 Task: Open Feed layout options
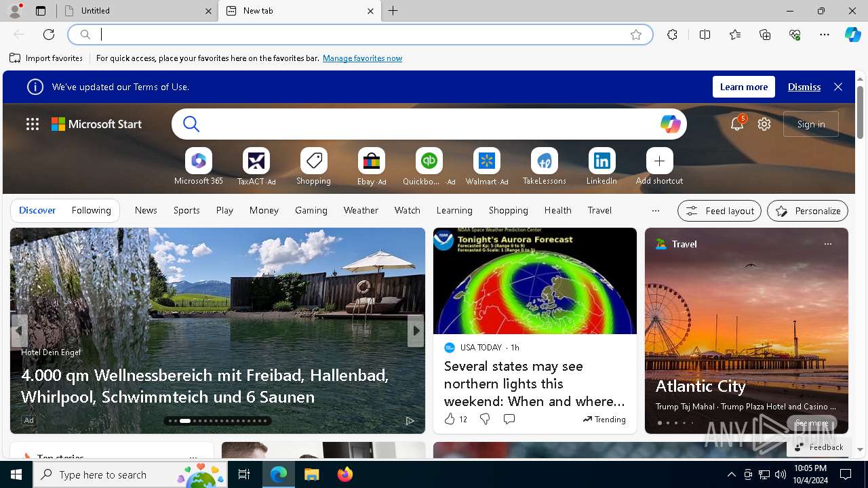719,211
